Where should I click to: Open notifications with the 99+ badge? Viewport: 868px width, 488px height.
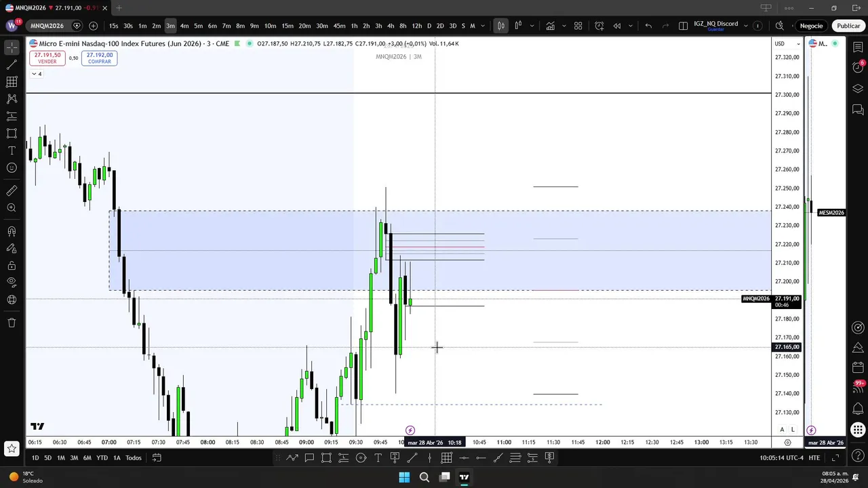pyautogui.click(x=858, y=387)
